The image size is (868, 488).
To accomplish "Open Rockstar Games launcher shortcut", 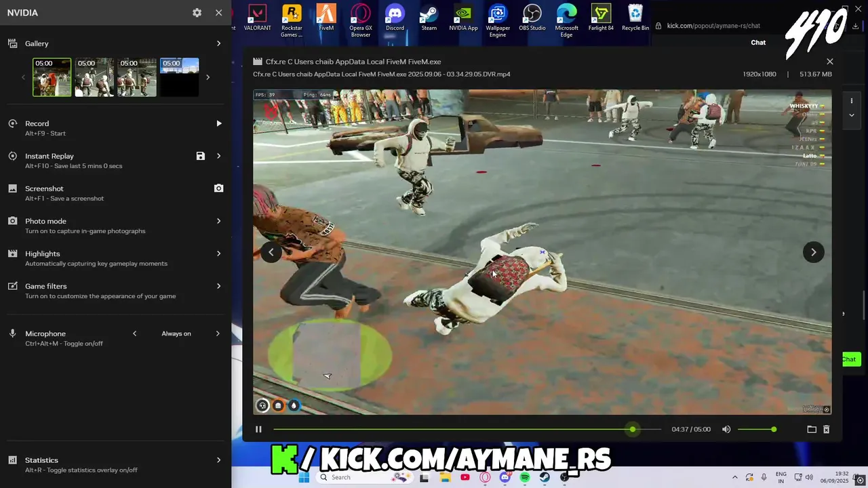I will [292, 21].
